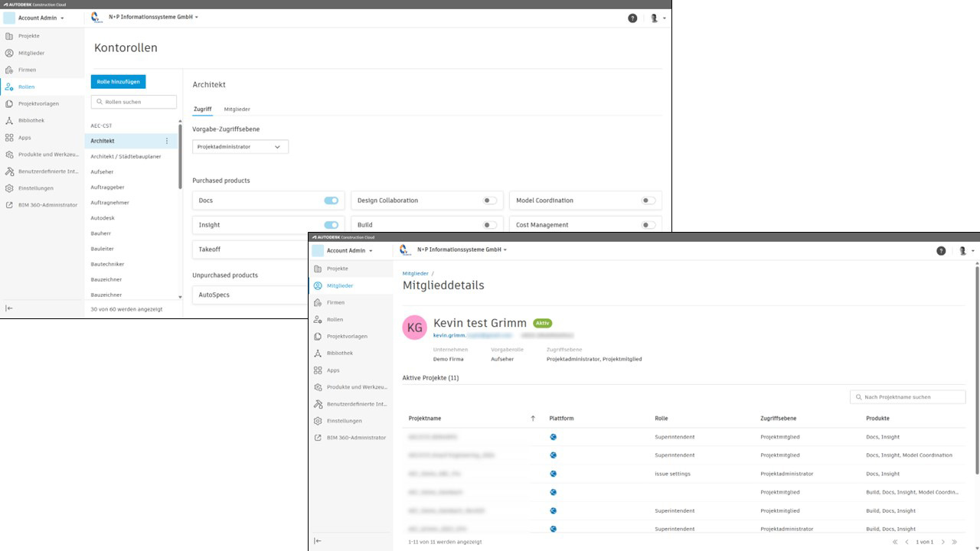Open N+P Informationssysteme account dropdown in Kontorollen

(152, 17)
